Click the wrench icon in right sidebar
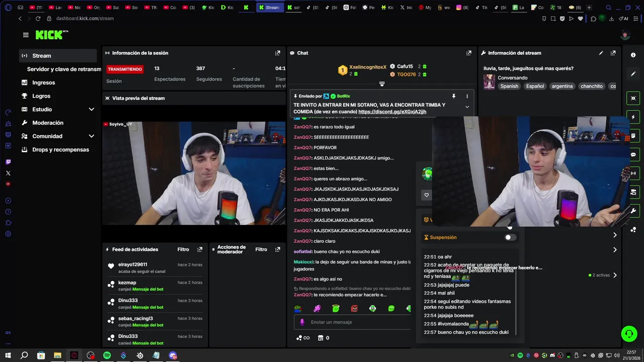Image resolution: width=644 pixels, height=362 pixels. pyautogui.click(x=633, y=211)
